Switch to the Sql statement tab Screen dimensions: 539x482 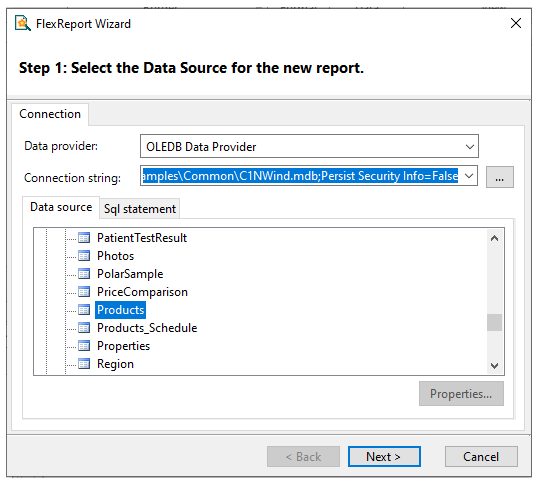[x=140, y=209]
